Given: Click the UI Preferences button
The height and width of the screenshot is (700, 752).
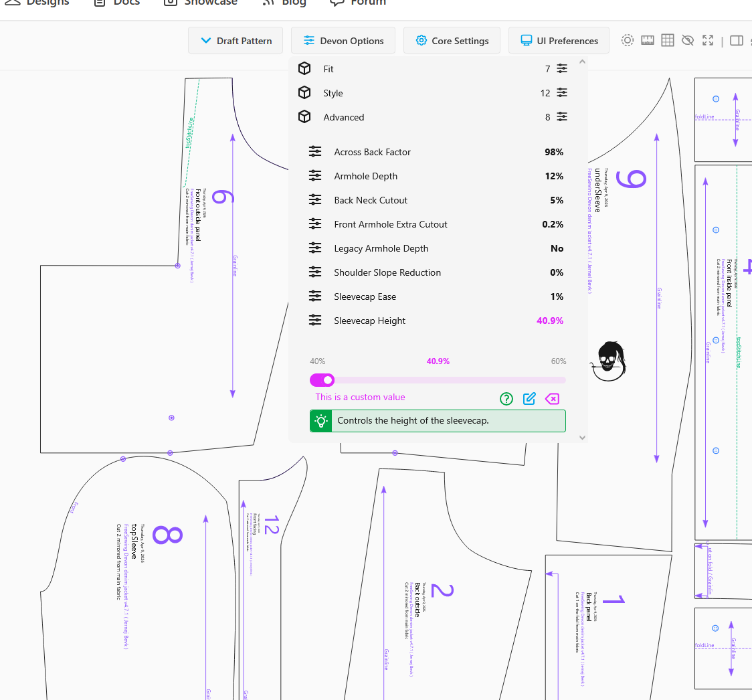Looking at the screenshot, I should (x=559, y=41).
